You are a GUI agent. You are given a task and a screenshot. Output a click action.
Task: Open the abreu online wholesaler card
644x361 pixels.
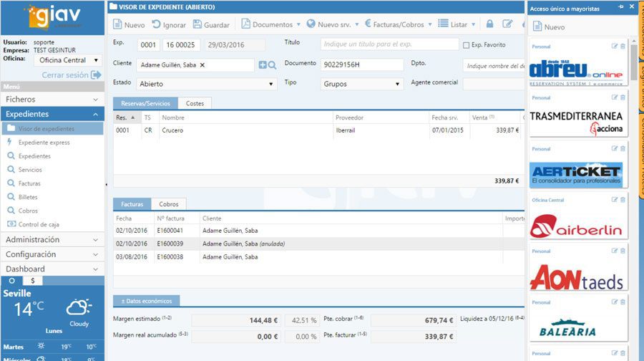tap(578, 62)
